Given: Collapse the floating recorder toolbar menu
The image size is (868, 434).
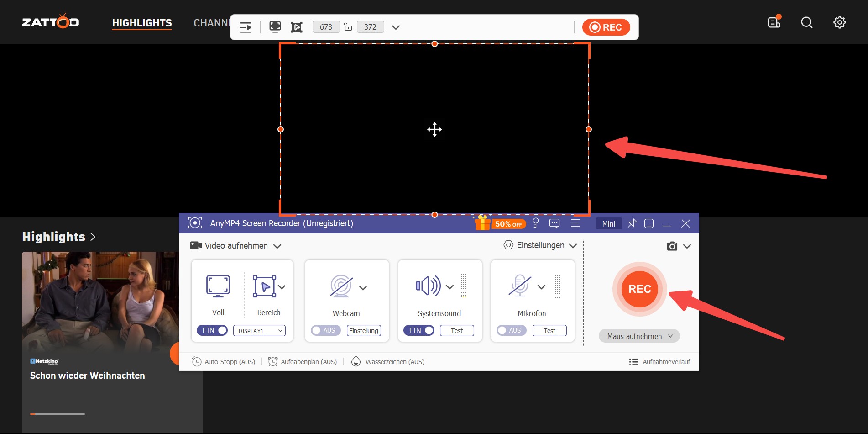Looking at the screenshot, I should point(246,27).
